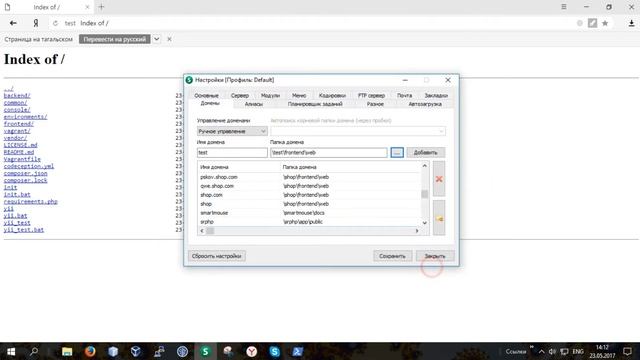640x360 pixels.
Task: Switch to the Сервер tab
Action: [x=240, y=96]
